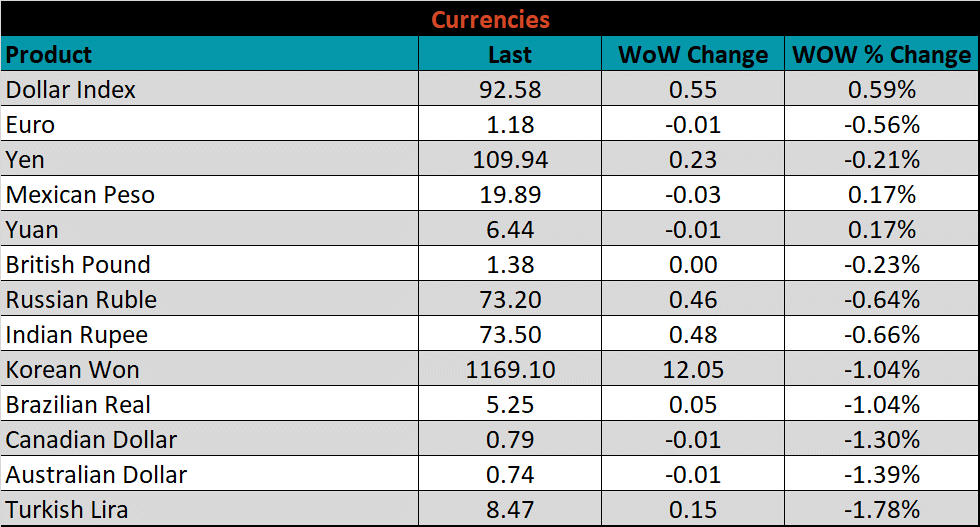Click Turkish Lira percent change -1.78%
This screenshot has height=527, width=980.
click(x=881, y=510)
